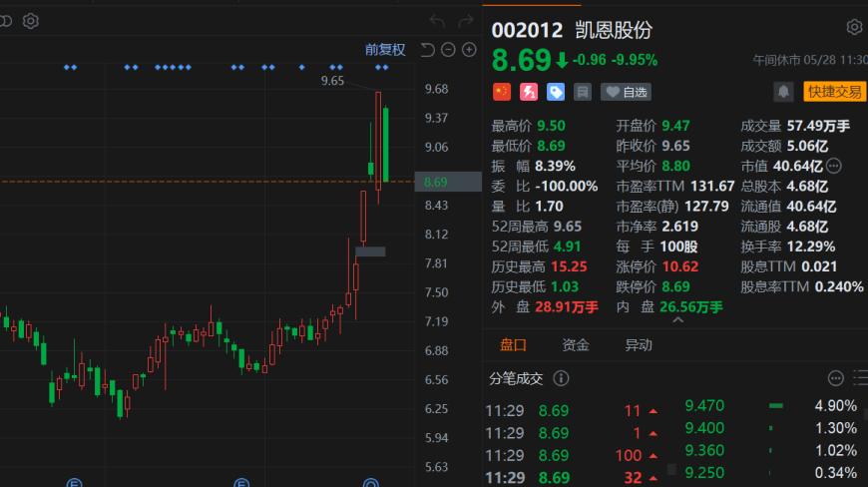This screenshot has width=868, height=487.
Task: Select the price level 9.400 row
Action: coord(770,428)
